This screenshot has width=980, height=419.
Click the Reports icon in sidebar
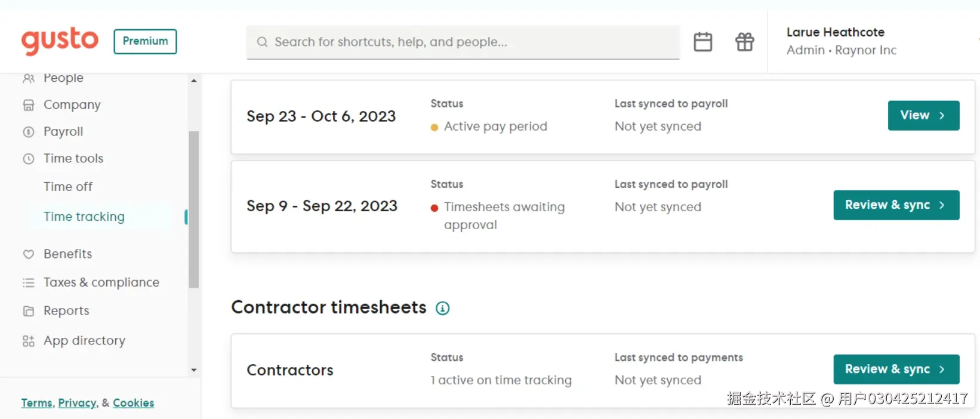click(29, 311)
